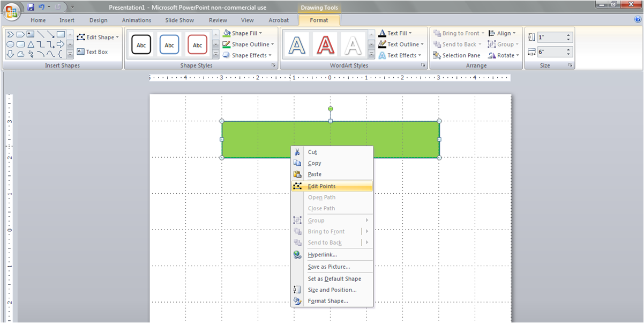
Task: Select the block right arrow shape
Action: pyautogui.click(x=61, y=44)
